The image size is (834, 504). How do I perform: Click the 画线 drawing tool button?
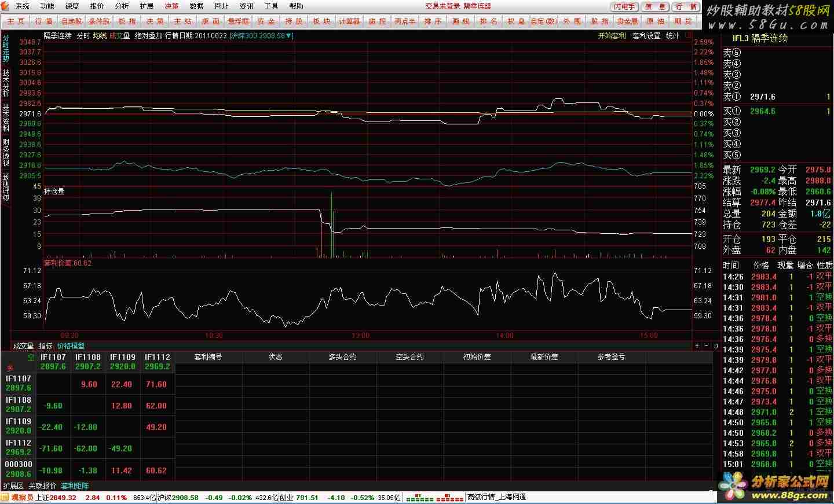click(460, 21)
